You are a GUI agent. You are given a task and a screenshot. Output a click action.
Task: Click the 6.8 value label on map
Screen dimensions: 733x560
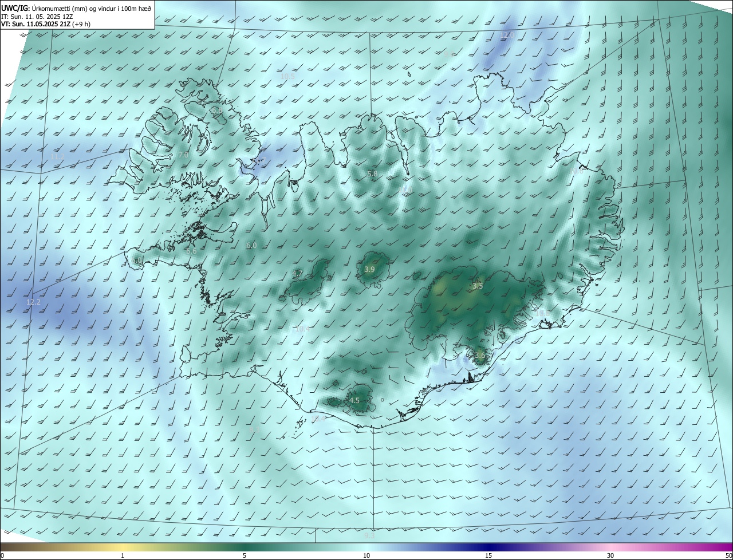click(216, 111)
